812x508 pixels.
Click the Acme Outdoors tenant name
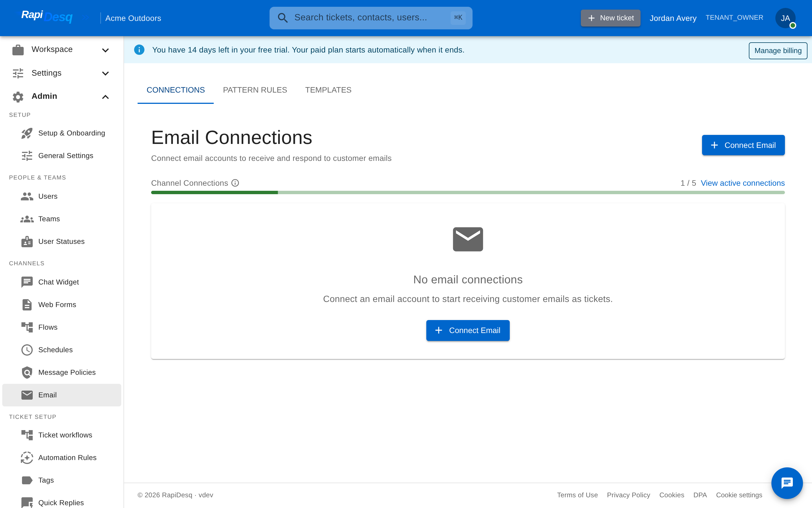click(133, 18)
